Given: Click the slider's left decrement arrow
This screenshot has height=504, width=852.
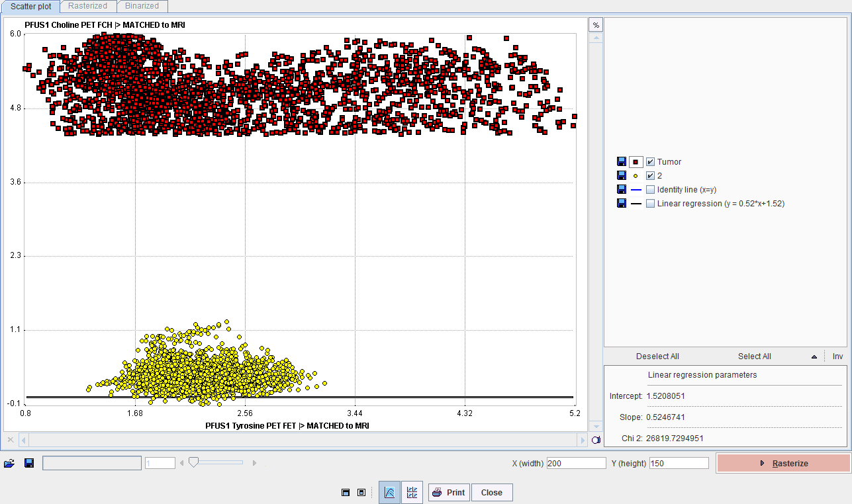Looking at the screenshot, I should tap(182, 463).
